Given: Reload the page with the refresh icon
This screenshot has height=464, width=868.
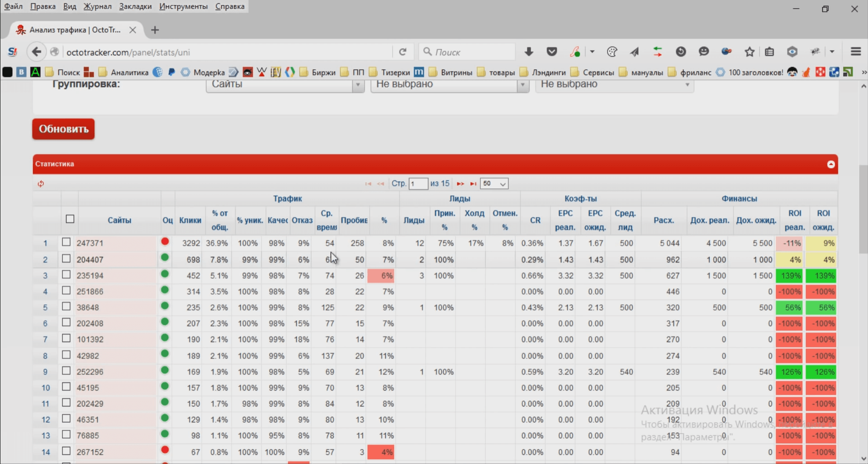Looking at the screenshot, I should pos(403,52).
